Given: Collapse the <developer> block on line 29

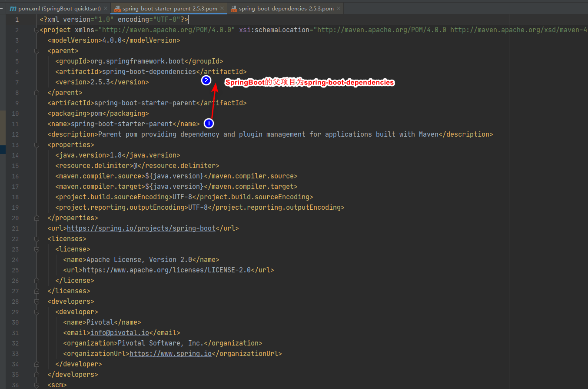Looking at the screenshot, I should 36,312.
